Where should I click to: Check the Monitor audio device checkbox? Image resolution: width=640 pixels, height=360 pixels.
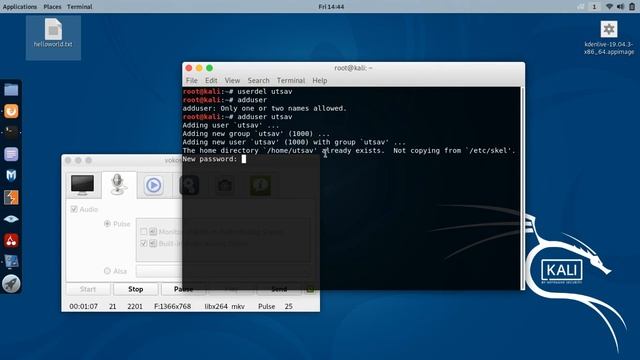(x=144, y=232)
